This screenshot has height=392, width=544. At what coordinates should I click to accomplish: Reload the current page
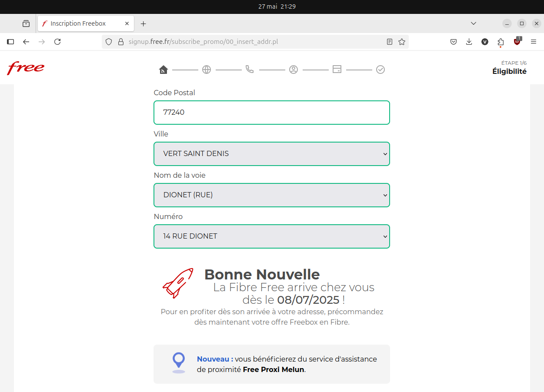click(57, 42)
